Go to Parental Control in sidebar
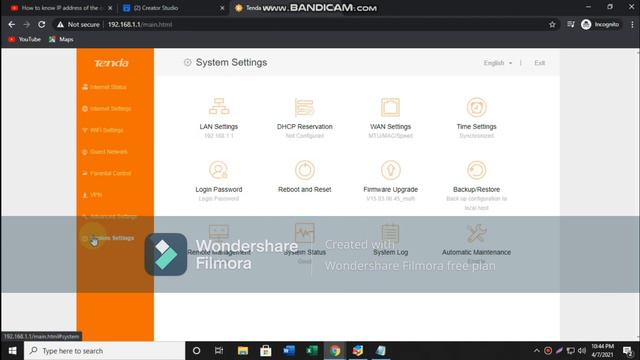This screenshot has width=640, height=360. (x=107, y=173)
